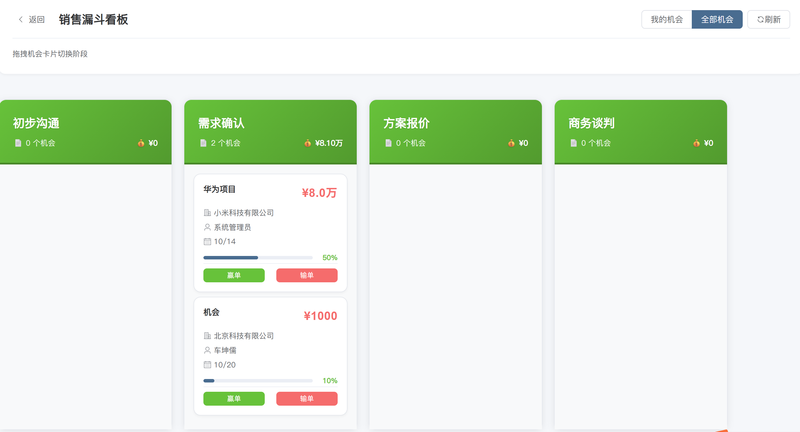Click the company icon next to 北京科技有限公司
Viewport: 800px width, 432px height.
pyautogui.click(x=207, y=336)
